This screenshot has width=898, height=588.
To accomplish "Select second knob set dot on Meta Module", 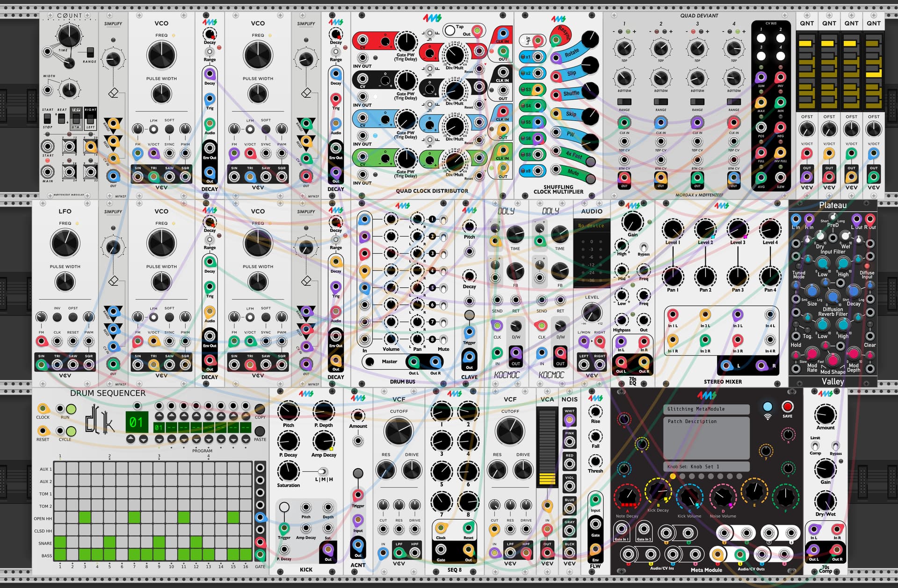I will pyautogui.click(x=682, y=476).
